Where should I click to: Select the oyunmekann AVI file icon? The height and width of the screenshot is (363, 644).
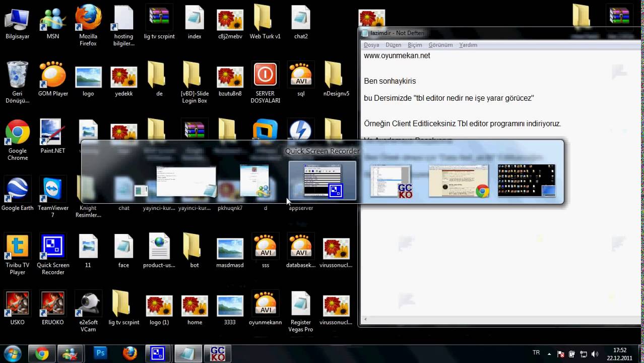tap(265, 308)
